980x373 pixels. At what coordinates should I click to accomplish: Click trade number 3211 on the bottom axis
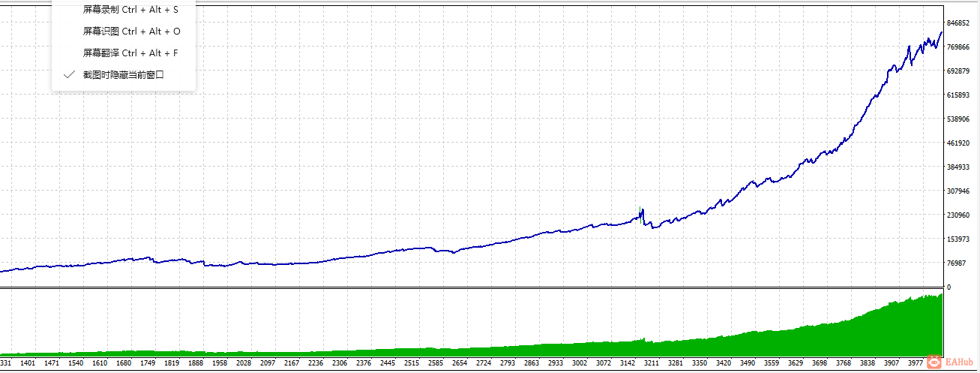pos(652,363)
